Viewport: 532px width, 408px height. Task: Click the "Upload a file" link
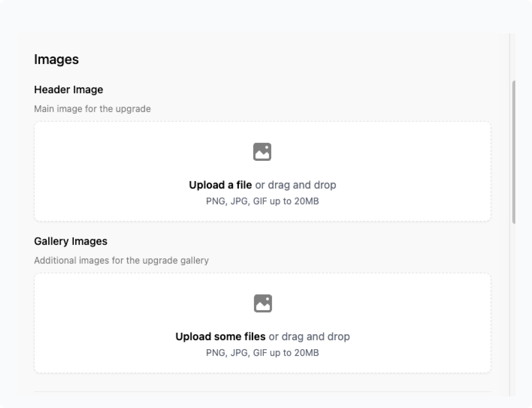tap(220, 185)
